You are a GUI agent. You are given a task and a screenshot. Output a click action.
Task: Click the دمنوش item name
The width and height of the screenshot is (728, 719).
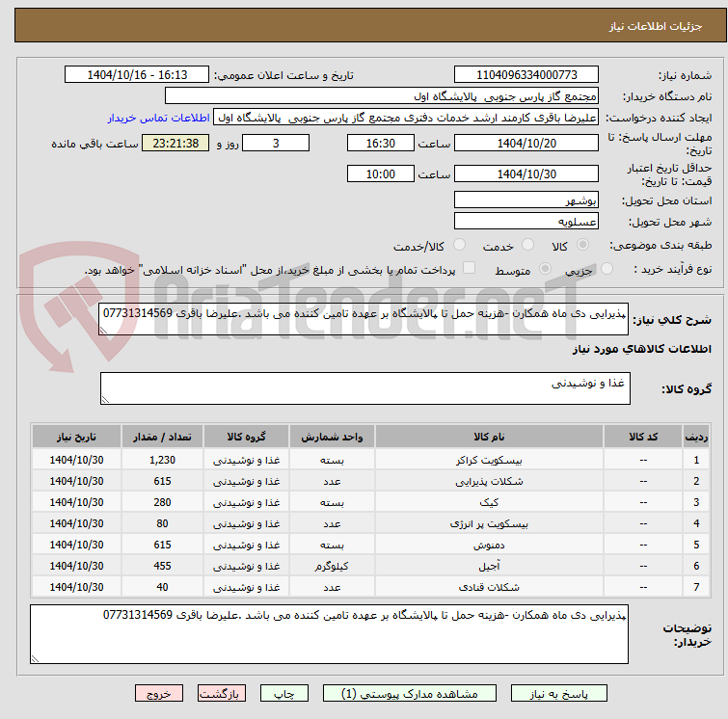489,545
